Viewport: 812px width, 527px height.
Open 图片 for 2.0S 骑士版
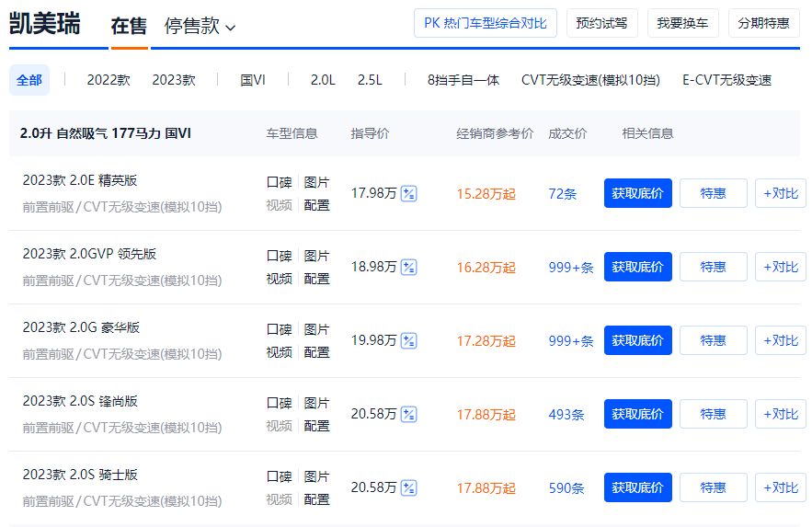[316, 476]
